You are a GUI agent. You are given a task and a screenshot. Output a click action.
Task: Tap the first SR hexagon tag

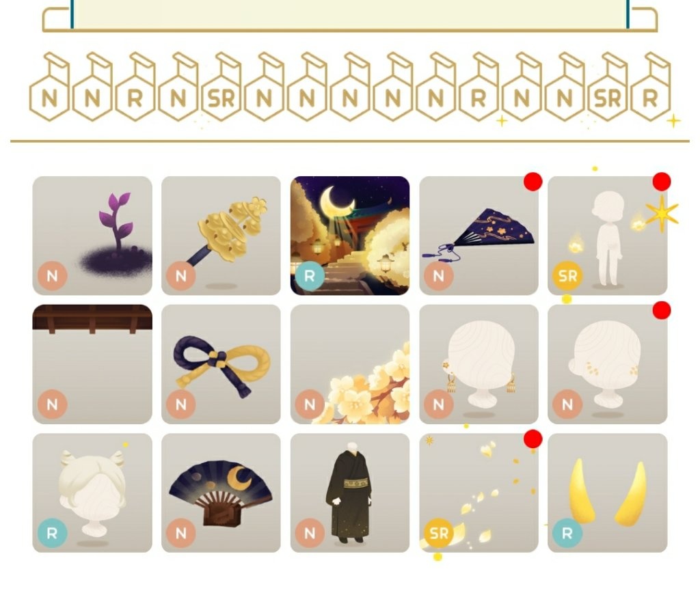(221, 87)
